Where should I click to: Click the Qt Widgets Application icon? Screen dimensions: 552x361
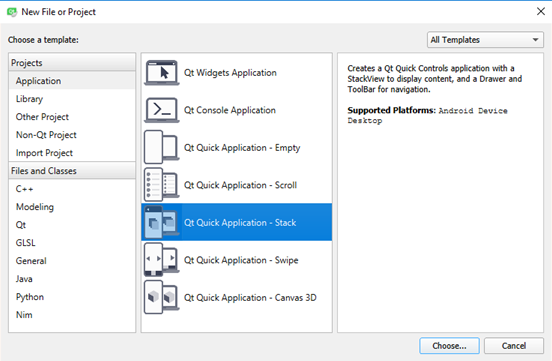click(x=162, y=73)
